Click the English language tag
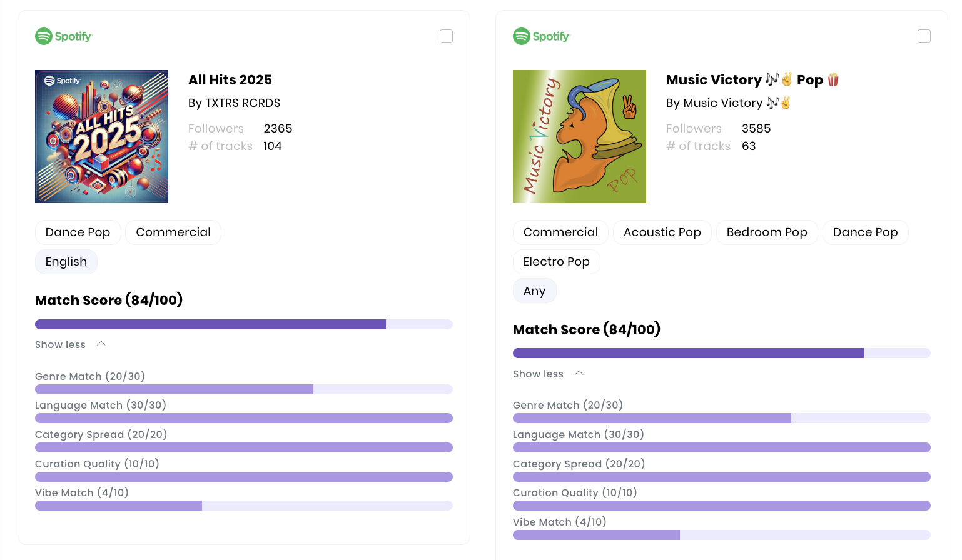 click(66, 262)
